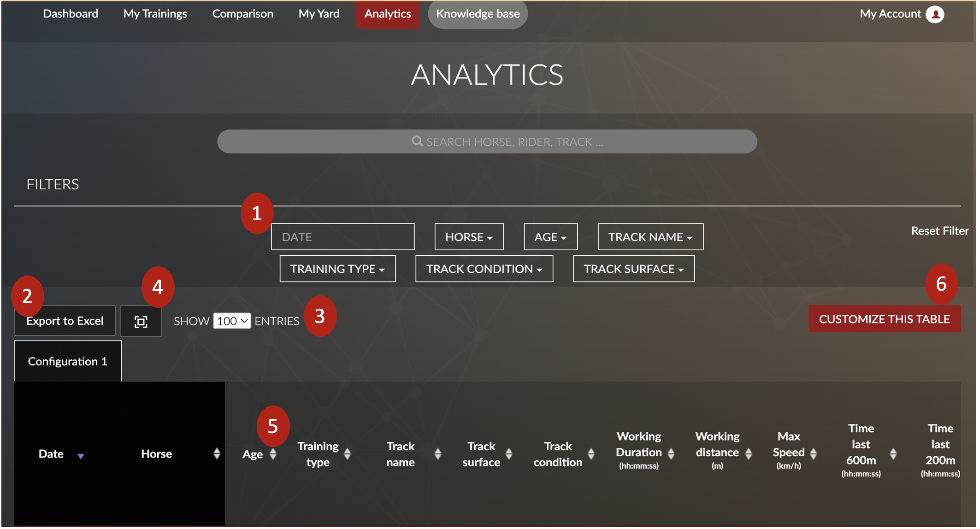Click the Date column header text

point(51,454)
